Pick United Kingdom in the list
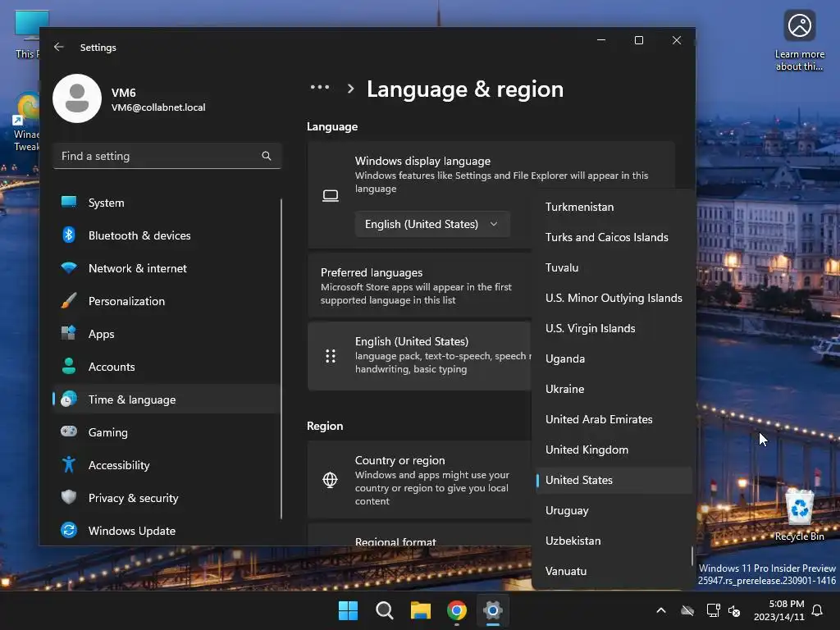Image resolution: width=840 pixels, height=630 pixels. click(x=614, y=450)
